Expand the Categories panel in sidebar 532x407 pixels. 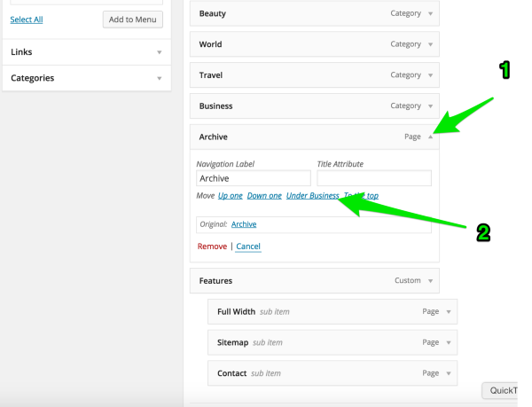160,78
